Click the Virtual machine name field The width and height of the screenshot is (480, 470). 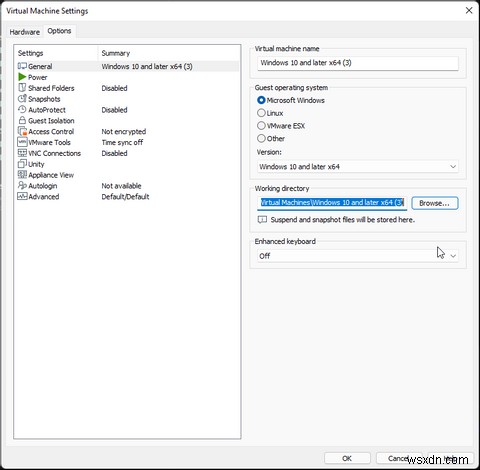click(x=358, y=63)
